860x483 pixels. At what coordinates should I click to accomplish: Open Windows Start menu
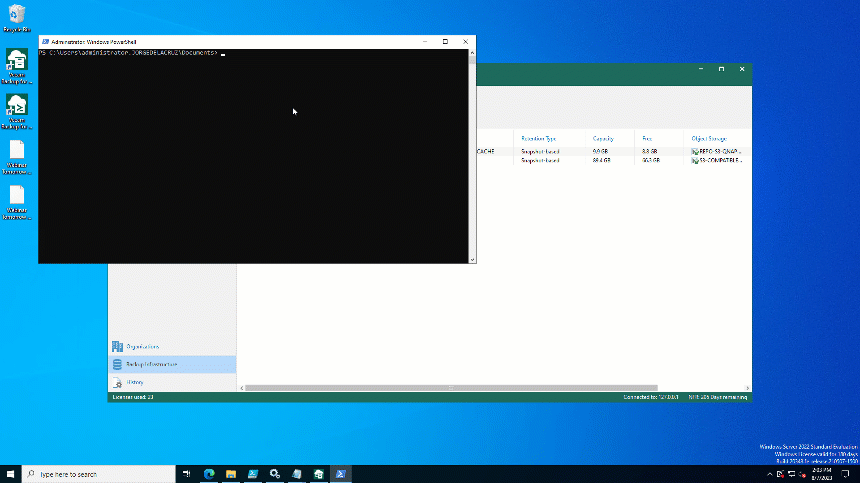click(x=10, y=474)
